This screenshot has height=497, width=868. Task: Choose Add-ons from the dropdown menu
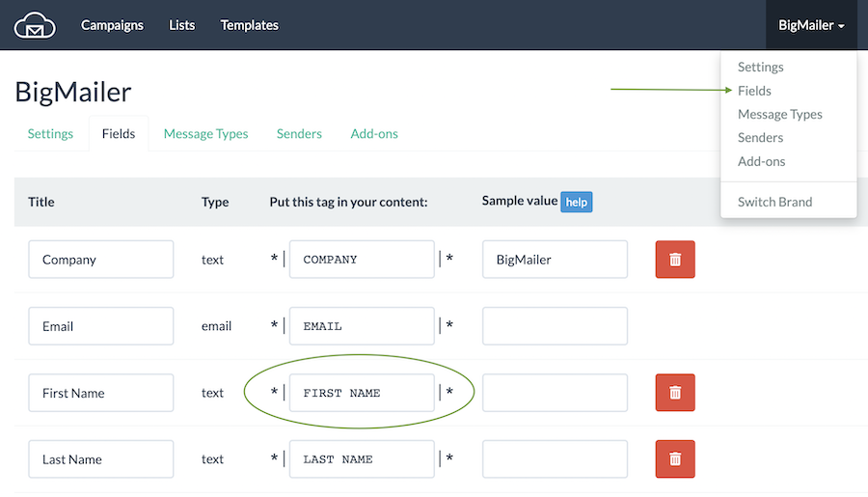click(761, 161)
